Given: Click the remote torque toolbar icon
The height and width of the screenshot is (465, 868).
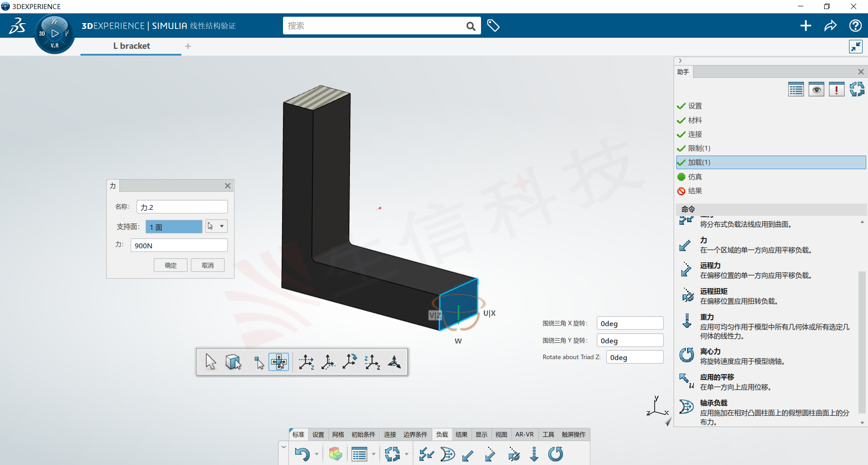Looking at the screenshot, I should (x=514, y=454).
